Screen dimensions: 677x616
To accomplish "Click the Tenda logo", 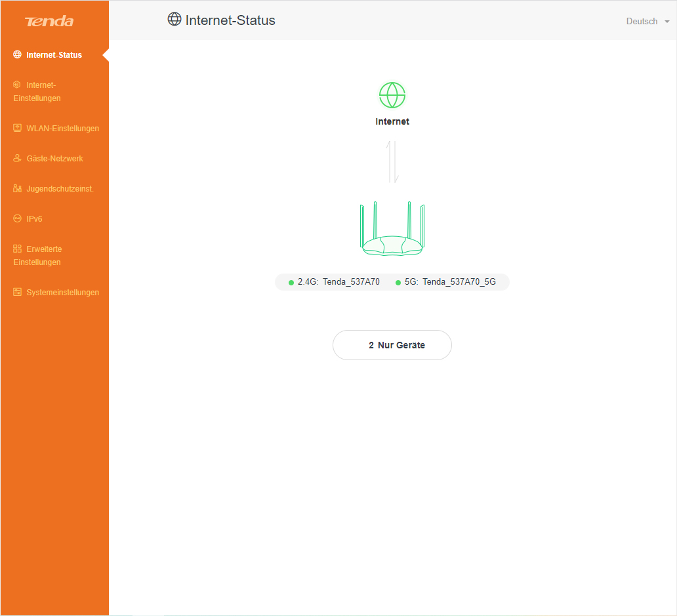I will 49,22.
